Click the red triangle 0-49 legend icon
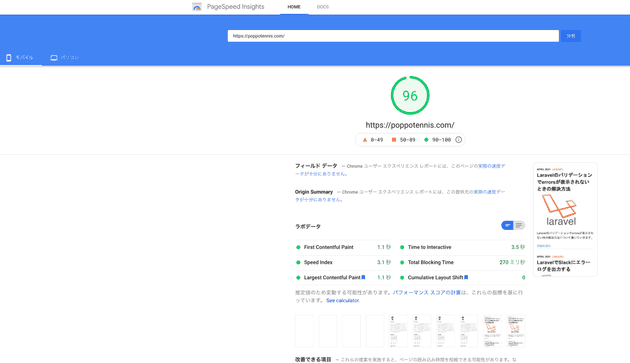The height and width of the screenshot is (363, 630). 365,140
